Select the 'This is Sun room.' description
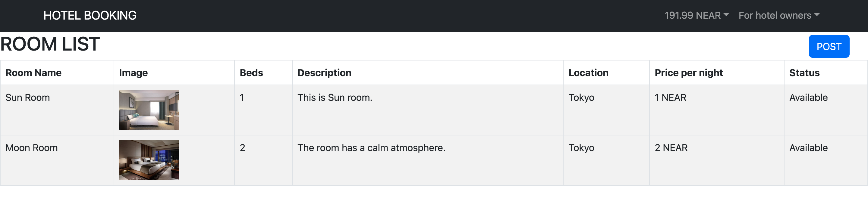Viewport: 868px width, 223px height. pos(335,98)
